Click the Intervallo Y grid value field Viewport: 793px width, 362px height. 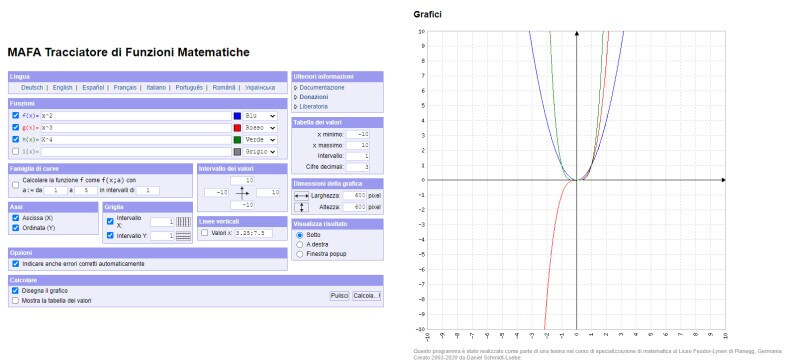click(162, 236)
